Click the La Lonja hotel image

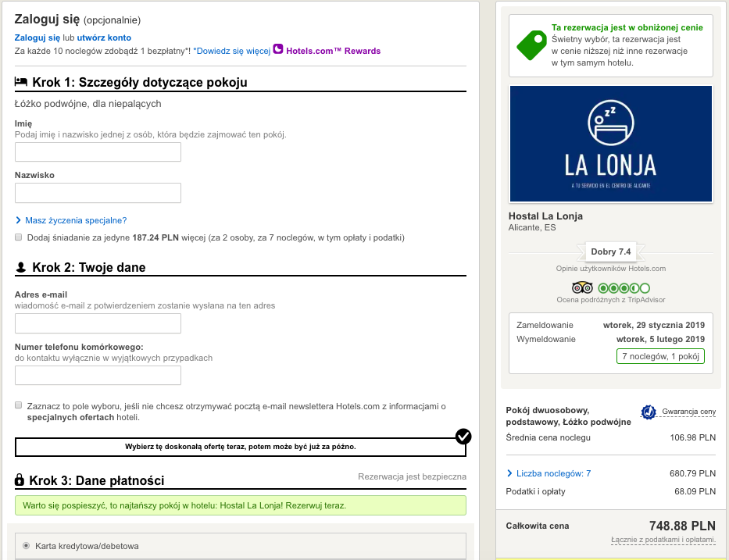610,144
